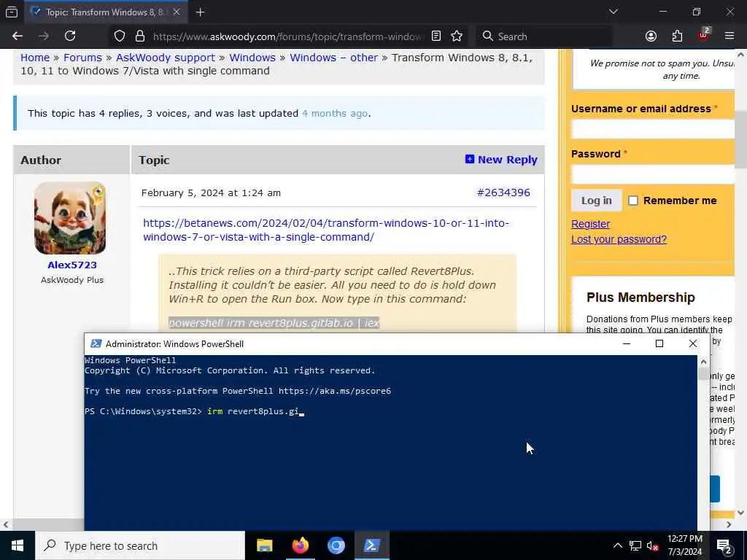Screen dimensions: 747x560
Task: Open File Explorer from taskbar
Action: 264,545
